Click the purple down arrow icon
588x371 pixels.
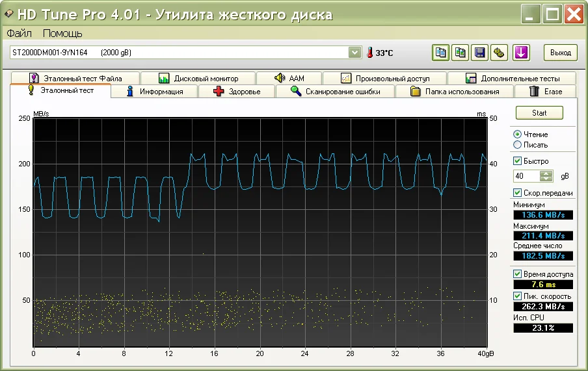click(520, 53)
